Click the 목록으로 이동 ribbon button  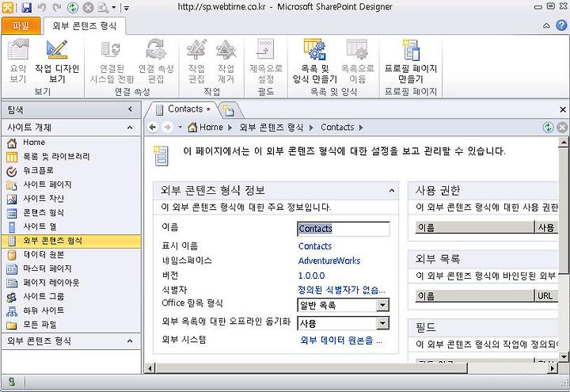pos(357,61)
